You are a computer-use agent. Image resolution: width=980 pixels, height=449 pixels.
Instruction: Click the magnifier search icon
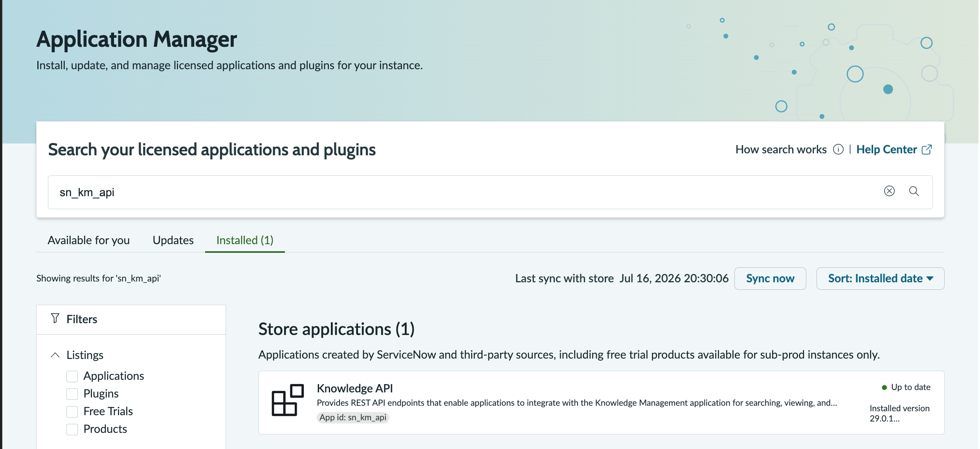[x=914, y=191]
